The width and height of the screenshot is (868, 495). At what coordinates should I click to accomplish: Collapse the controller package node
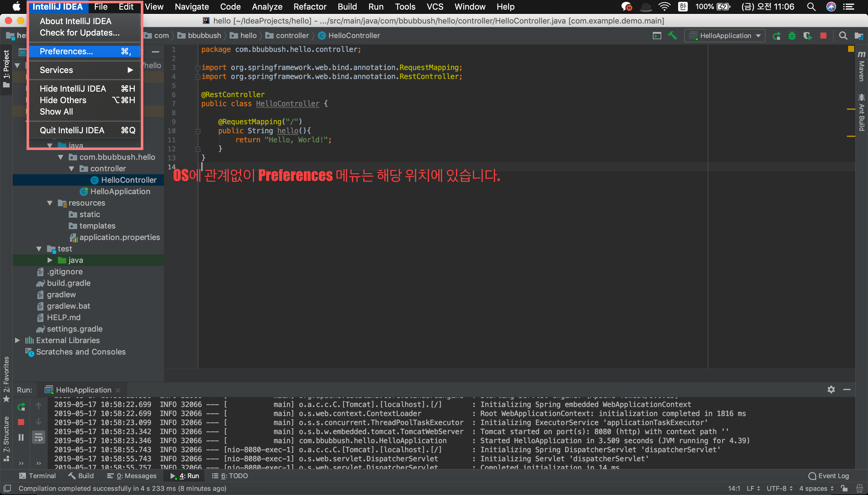pos(71,168)
